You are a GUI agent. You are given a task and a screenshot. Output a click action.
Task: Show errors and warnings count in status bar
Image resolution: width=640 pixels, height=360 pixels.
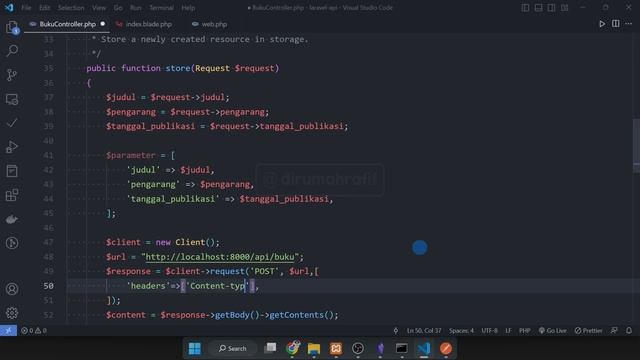coord(33,331)
